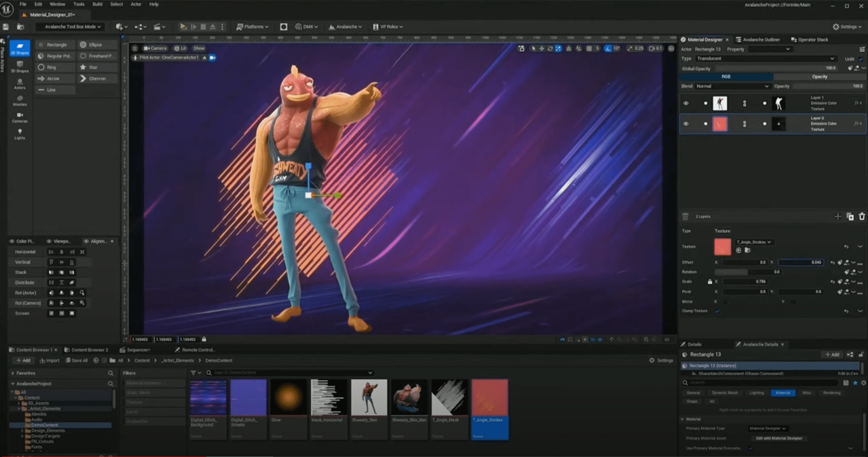Add a new material layer
The height and width of the screenshot is (457, 868).
tap(837, 217)
